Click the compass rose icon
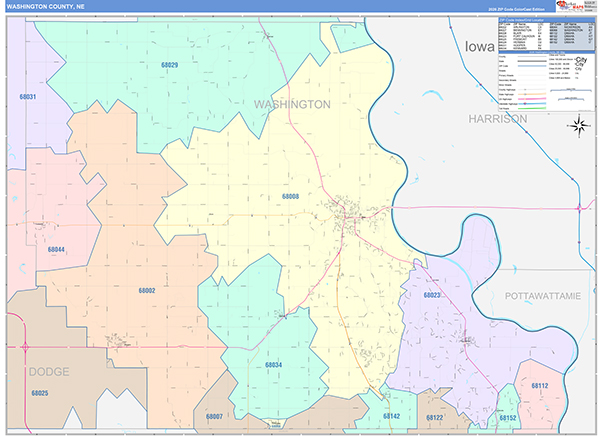 [579, 126]
